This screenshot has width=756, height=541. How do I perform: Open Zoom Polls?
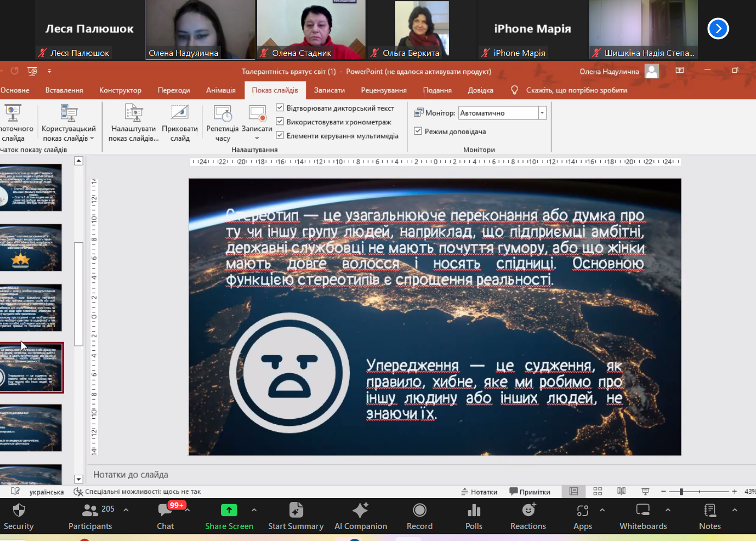(x=474, y=516)
